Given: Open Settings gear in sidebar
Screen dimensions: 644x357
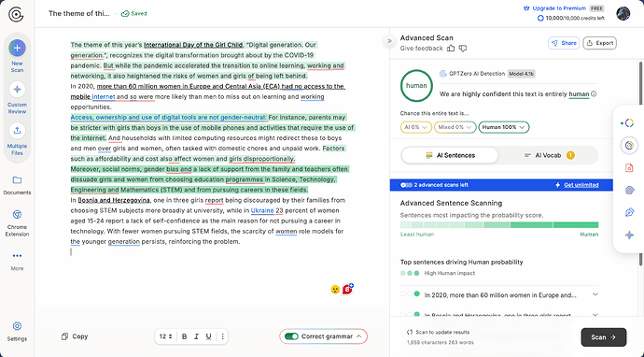Looking at the screenshot, I should [17, 326].
